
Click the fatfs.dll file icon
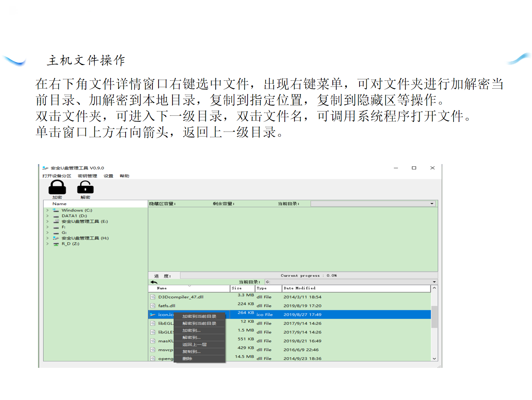click(x=153, y=306)
